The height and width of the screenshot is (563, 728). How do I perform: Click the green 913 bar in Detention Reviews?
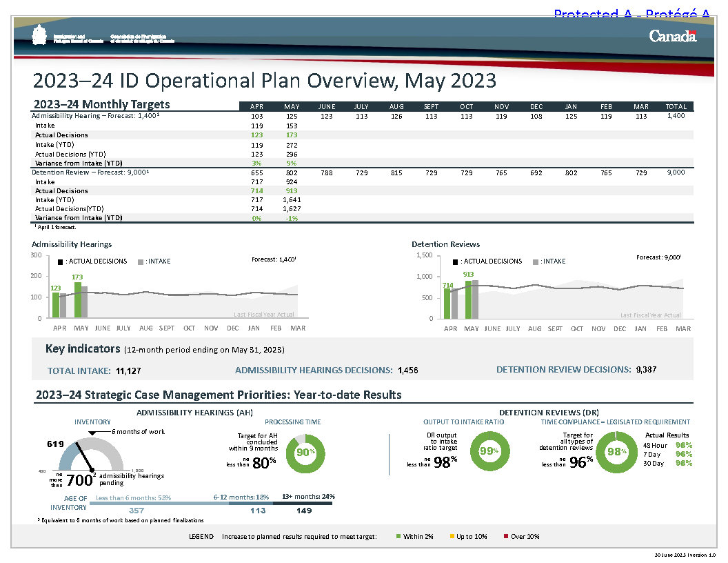point(468,299)
